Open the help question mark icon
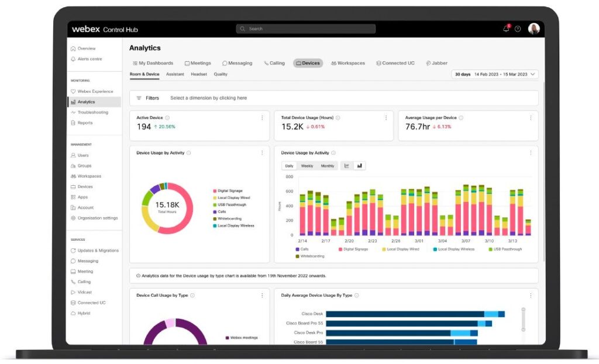Image resolution: width=599 pixels, height=364 pixels. [x=518, y=29]
